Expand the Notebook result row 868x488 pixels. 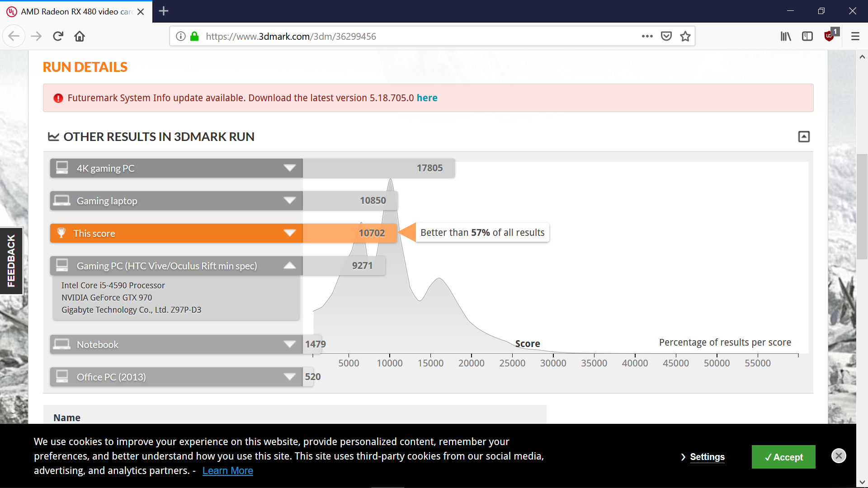[x=289, y=344]
